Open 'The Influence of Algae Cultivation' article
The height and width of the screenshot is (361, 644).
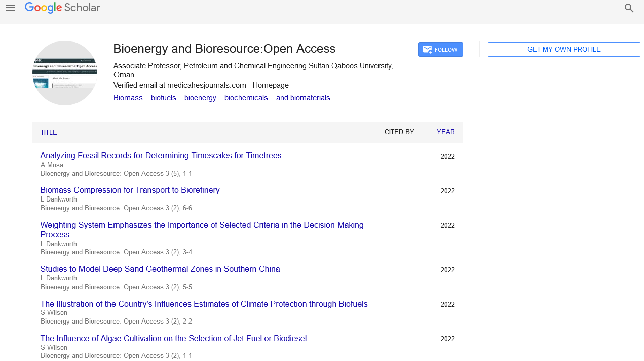[173, 338]
